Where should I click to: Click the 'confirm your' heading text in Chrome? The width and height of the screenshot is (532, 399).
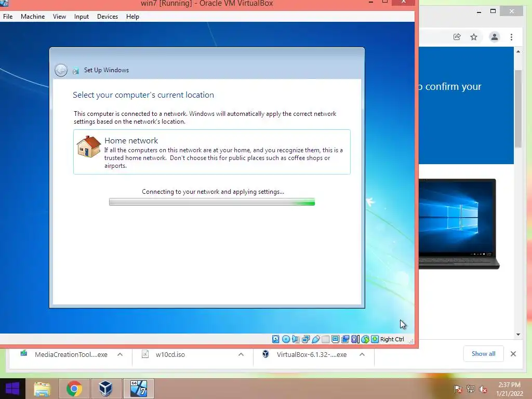453,87
